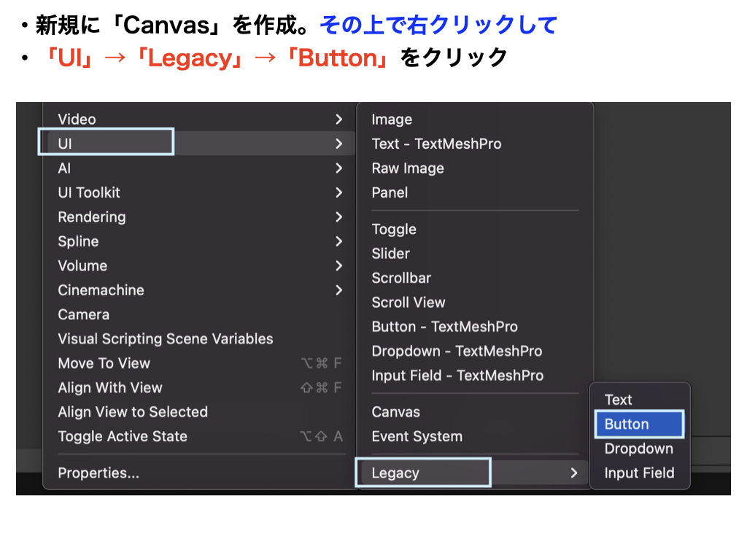Open Properties... from the context menu
The height and width of the screenshot is (560, 747).
pos(98,473)
